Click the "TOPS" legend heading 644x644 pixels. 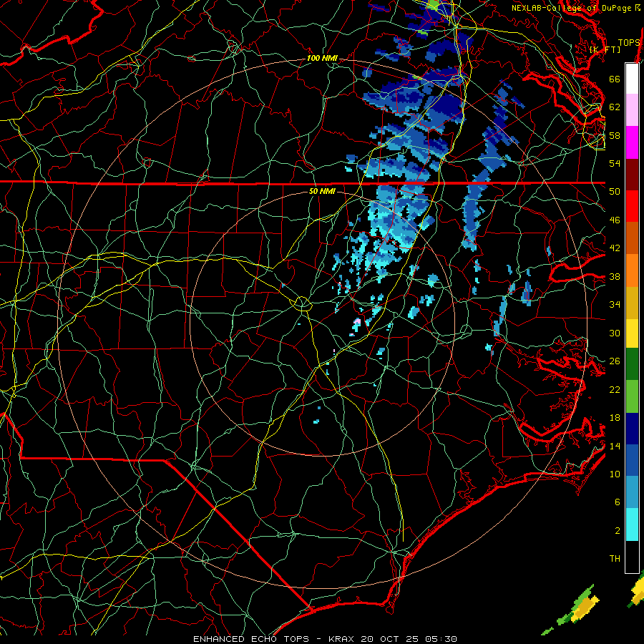coord(629,42)
